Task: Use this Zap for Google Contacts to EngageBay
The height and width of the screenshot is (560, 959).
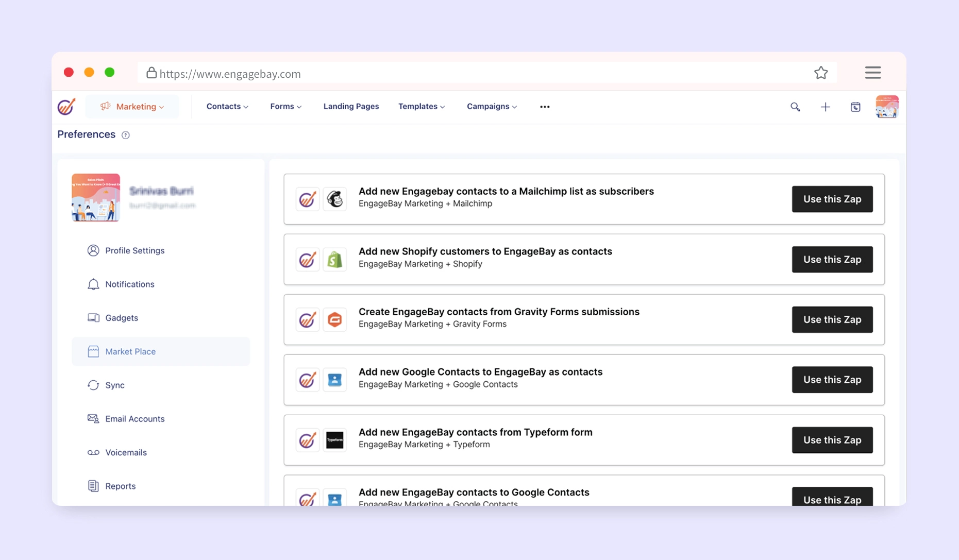Action: [x=832, y=380]
